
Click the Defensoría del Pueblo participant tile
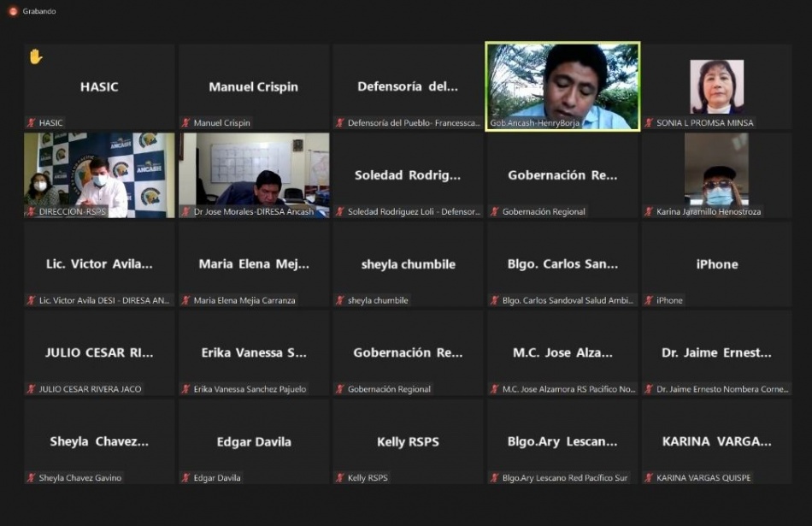click(x=408, y=87)
